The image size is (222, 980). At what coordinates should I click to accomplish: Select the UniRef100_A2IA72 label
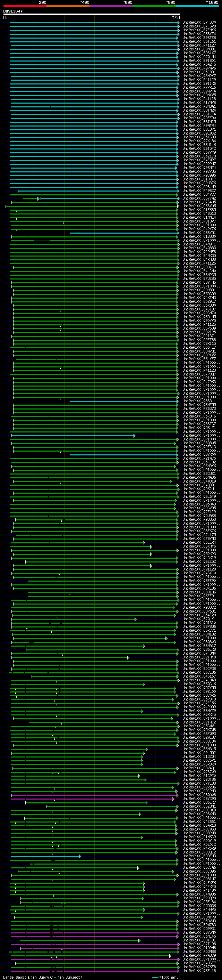point(199,722)
